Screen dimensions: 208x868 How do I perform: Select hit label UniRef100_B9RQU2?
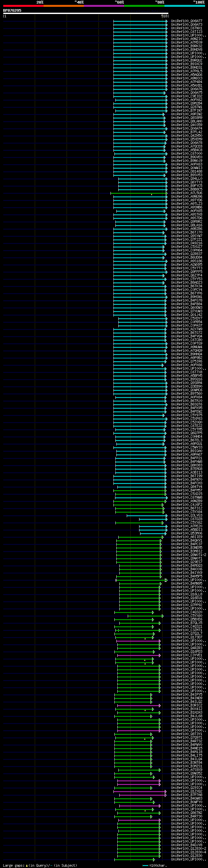187,60
